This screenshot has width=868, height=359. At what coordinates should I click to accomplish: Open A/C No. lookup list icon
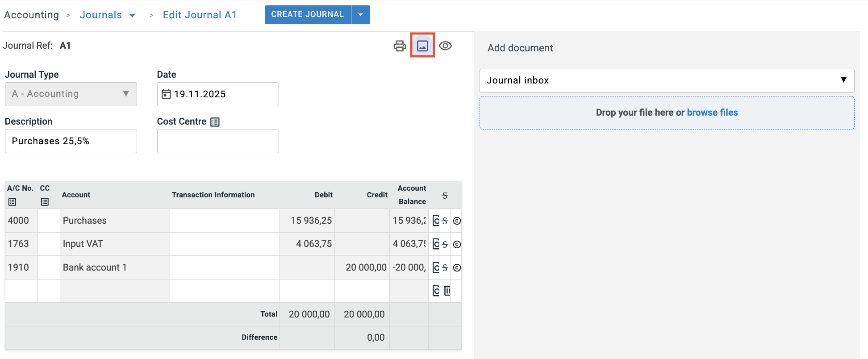pos(12,202)
